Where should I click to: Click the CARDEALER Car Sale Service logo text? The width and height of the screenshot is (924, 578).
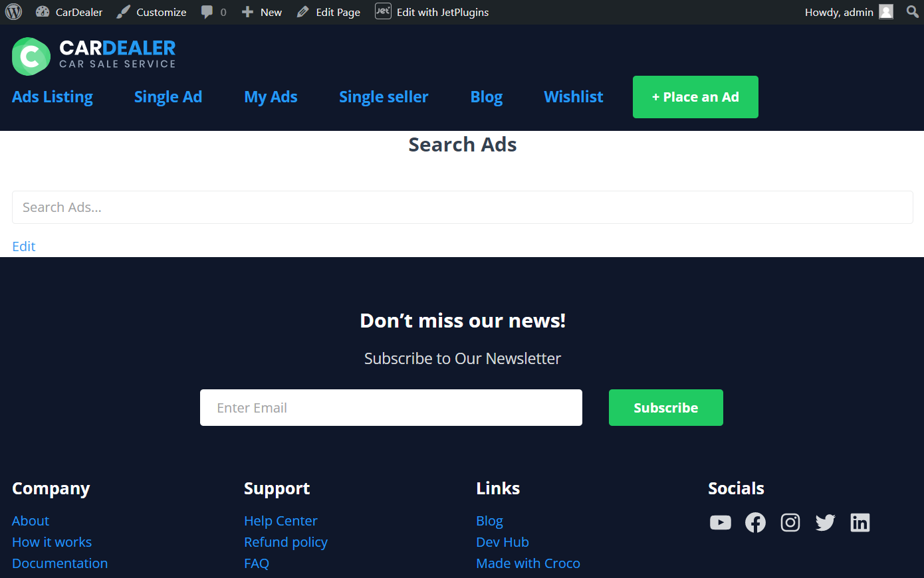118,54
